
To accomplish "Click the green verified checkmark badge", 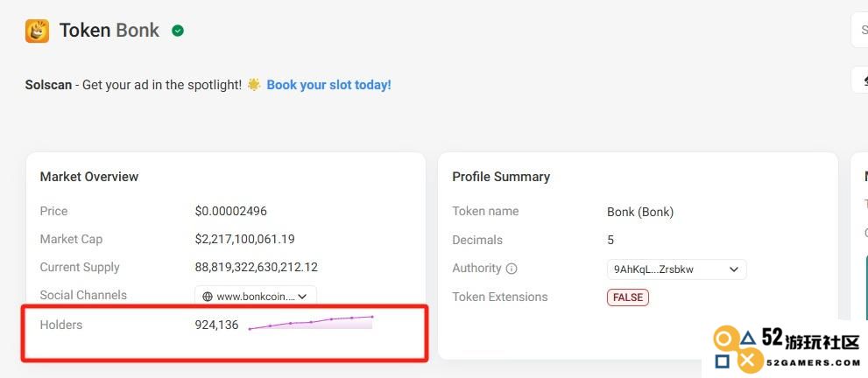I will 178,31.
